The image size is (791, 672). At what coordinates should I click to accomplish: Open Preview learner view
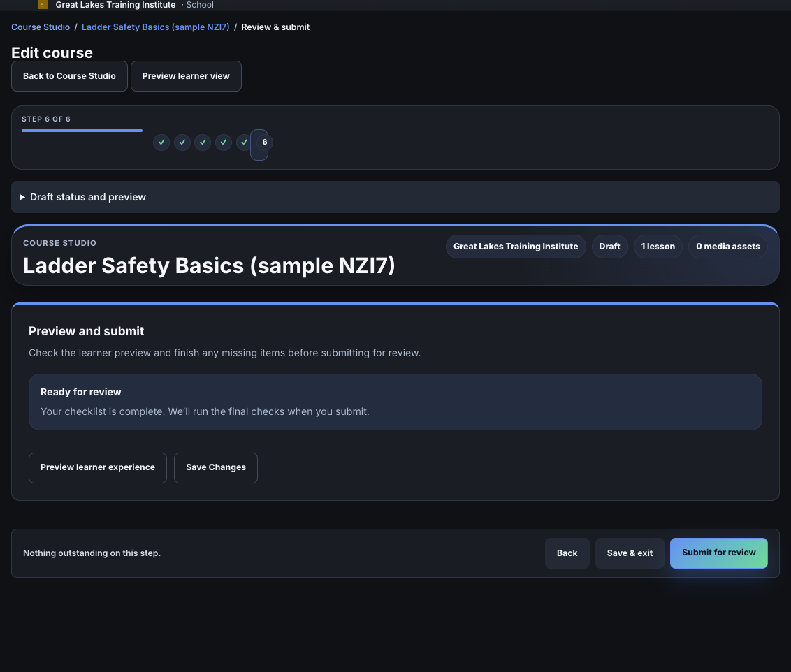pos(186,76)
